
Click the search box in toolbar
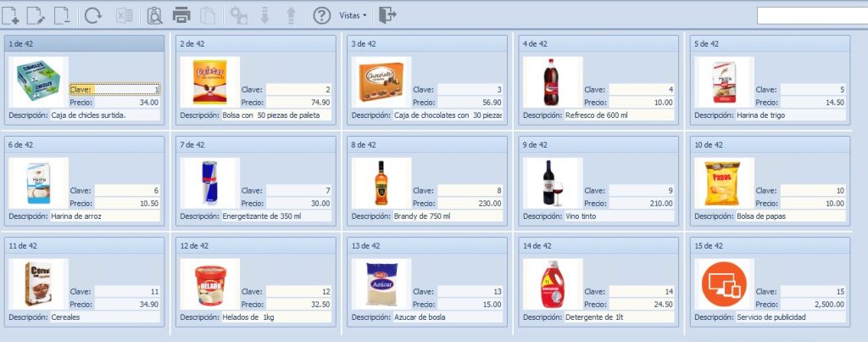812,15
